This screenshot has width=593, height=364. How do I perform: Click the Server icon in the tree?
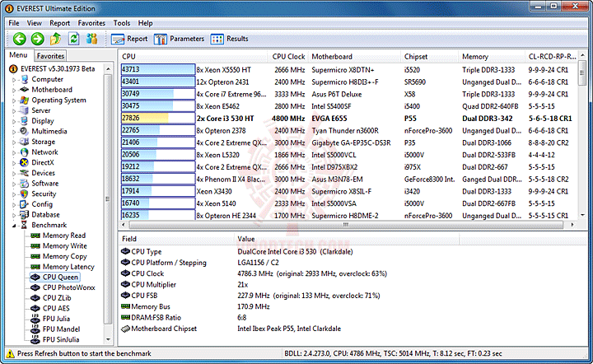(24, 110)
